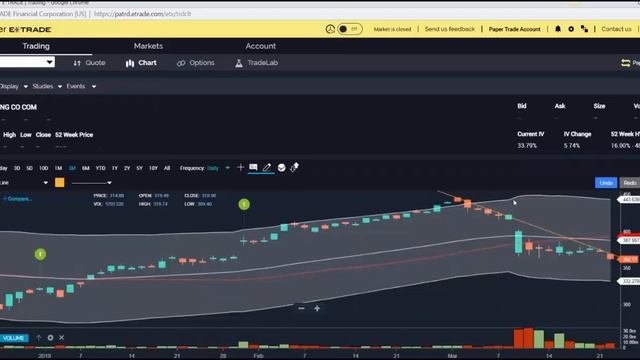Select the 5Y chart range
The image size is (640, 360).
[x=140, y=168]
